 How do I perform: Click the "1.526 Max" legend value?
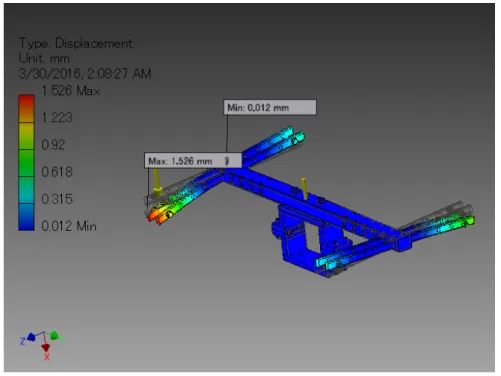pyautogui.click(x=70, y=91)
